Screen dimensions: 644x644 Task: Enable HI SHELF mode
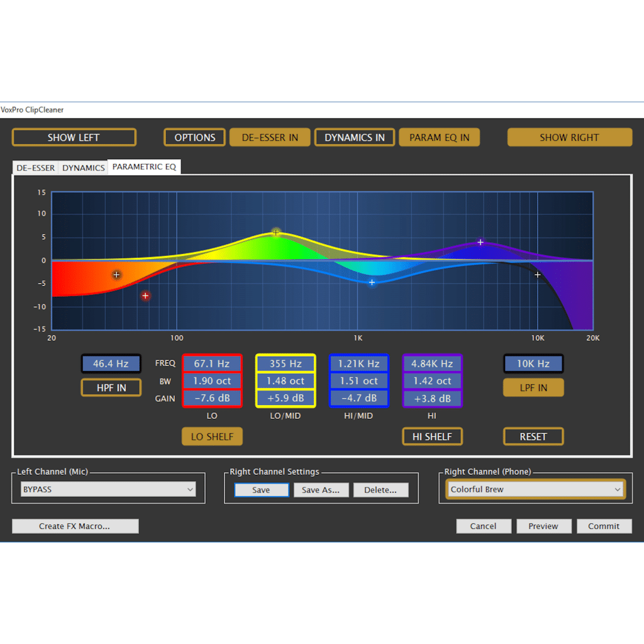click(x=433, y=436)
